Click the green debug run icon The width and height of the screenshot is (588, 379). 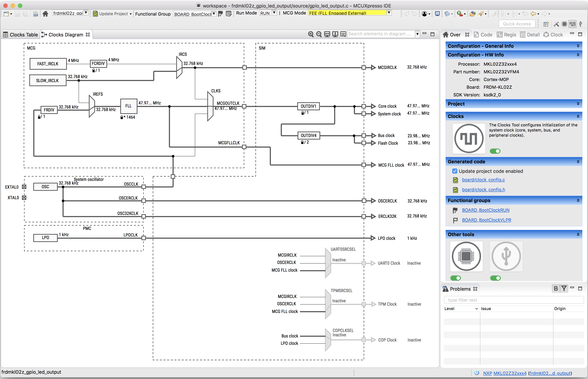pyautogui.click(x=460, y=14)
